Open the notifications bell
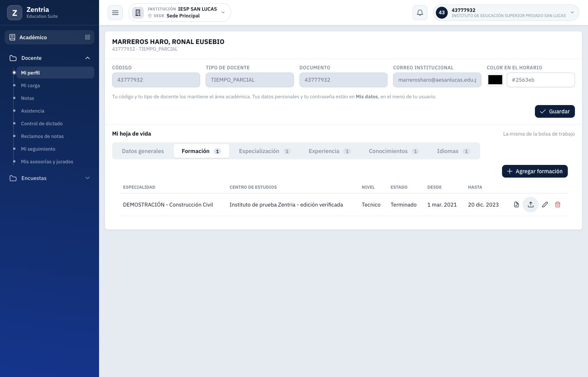Screen dimensions: 588x377 tap(420, 13)
